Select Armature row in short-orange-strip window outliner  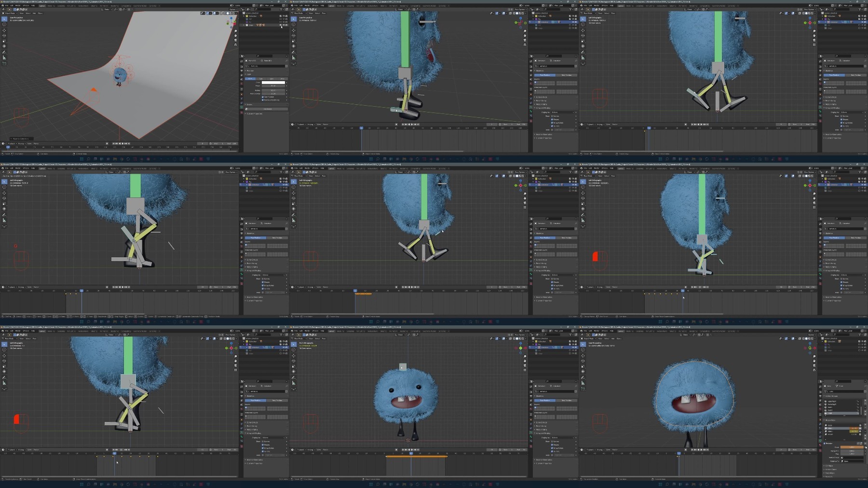click(x=553, y=184)
